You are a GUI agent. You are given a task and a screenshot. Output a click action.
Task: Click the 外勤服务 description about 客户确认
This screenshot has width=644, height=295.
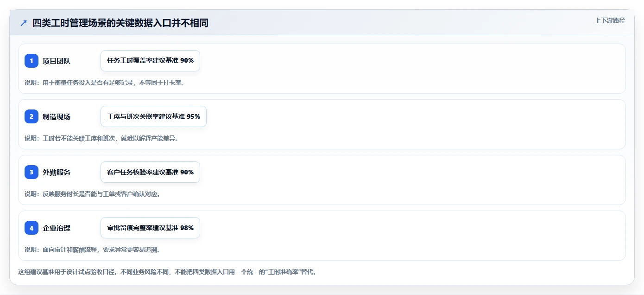click(x=92, y=194)
